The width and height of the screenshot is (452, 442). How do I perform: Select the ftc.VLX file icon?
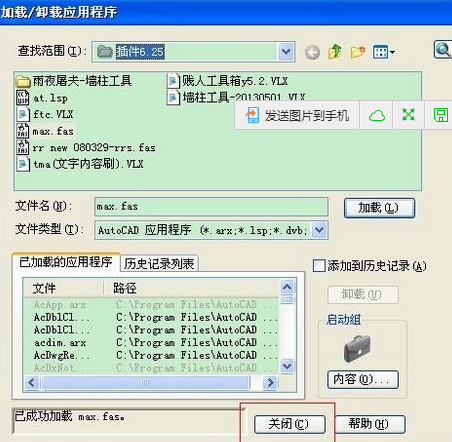[x=23, y=114]
